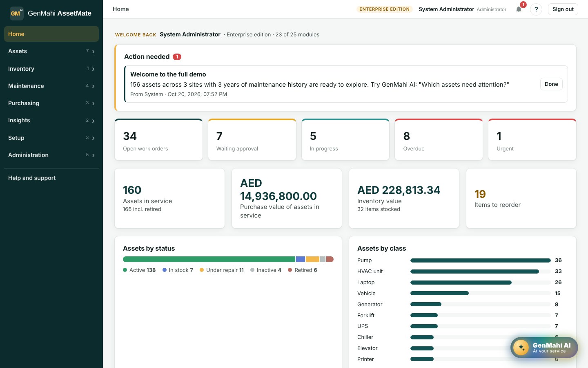
Task: Open the Inventory menu item
Action: click(51, 69)
